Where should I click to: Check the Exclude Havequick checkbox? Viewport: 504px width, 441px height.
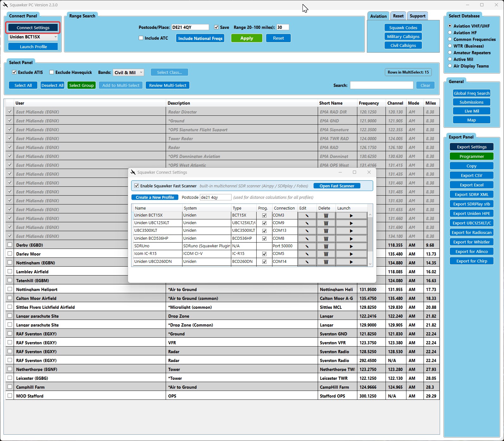pos(52,72)
